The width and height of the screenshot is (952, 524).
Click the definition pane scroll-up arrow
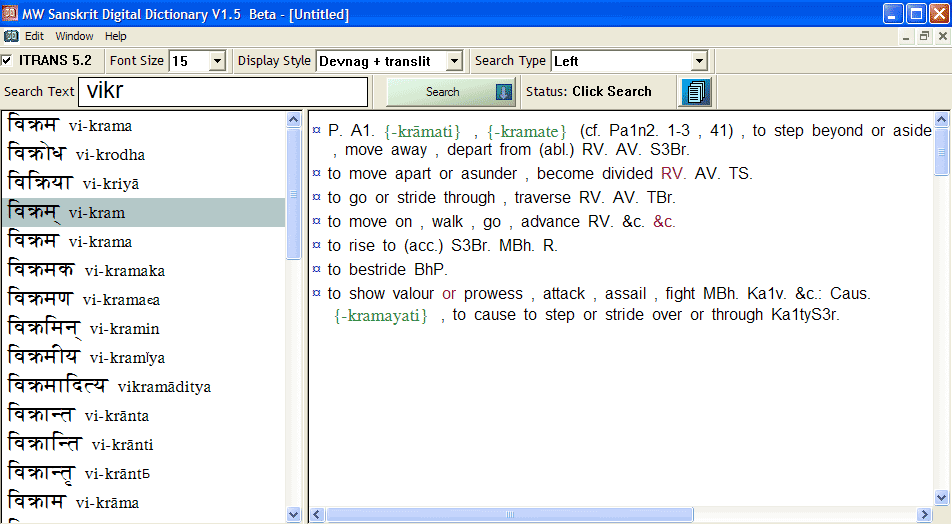[x=941, y=120]
